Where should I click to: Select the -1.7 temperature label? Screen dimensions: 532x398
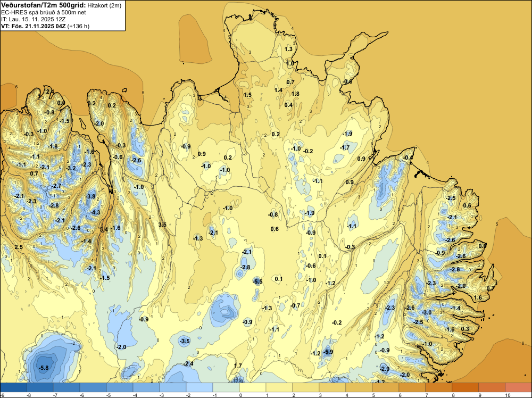pos(345,147)
